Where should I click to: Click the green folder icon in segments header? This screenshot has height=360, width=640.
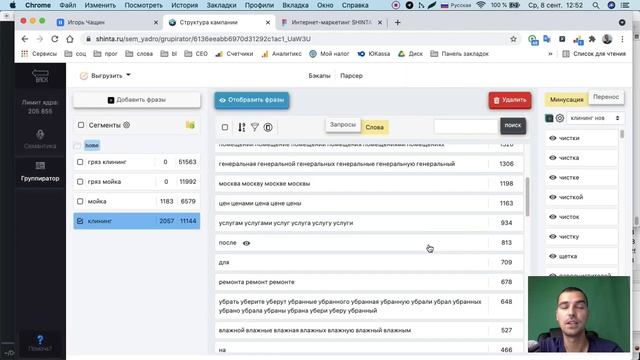[x=190, y=125]
